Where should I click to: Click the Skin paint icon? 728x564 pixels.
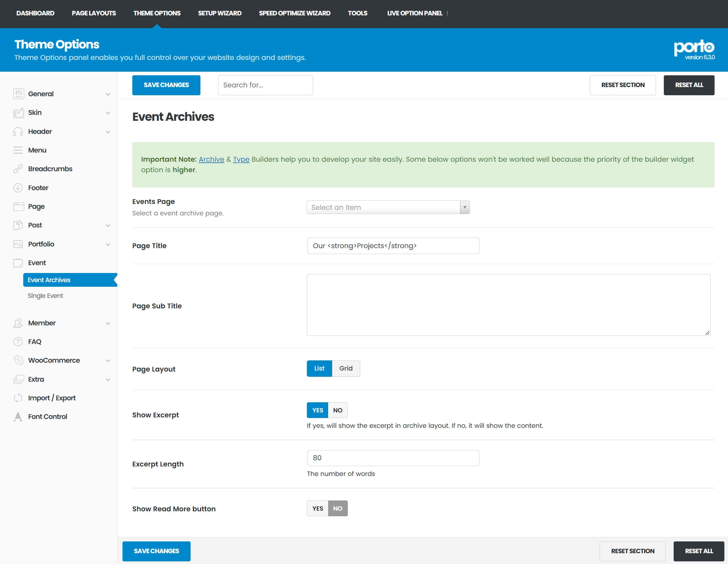click(18, 113)
